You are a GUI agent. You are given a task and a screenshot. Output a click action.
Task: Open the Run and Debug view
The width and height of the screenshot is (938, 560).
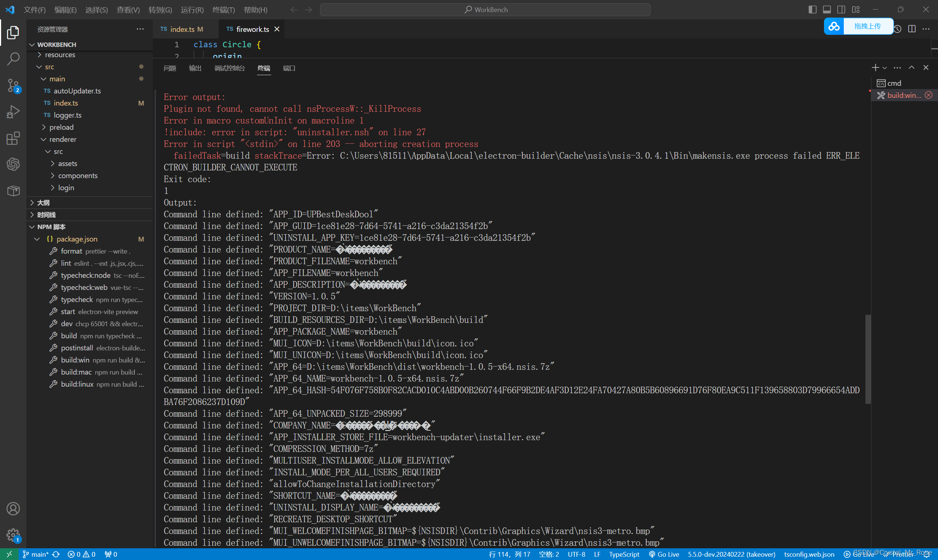pyautogui.click(x=13, y=112)
